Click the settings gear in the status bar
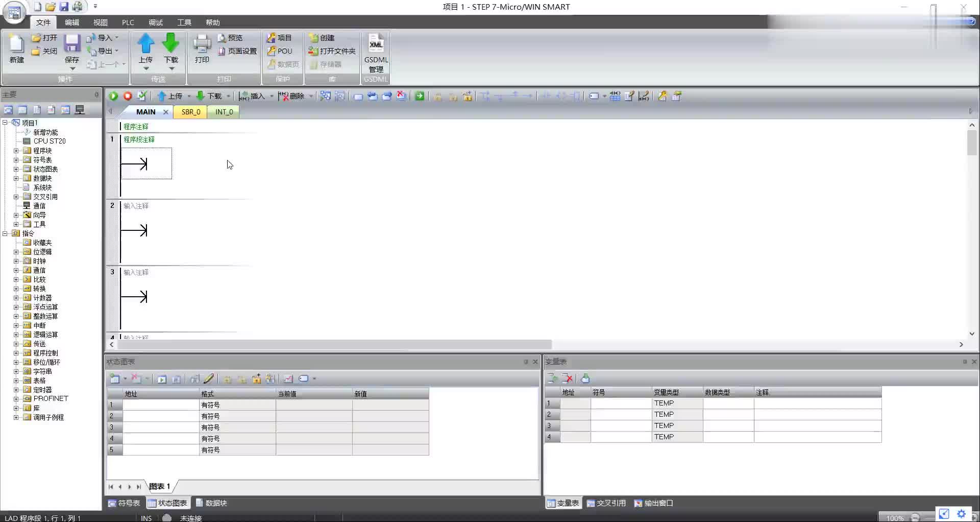 [x=962, y=514]
